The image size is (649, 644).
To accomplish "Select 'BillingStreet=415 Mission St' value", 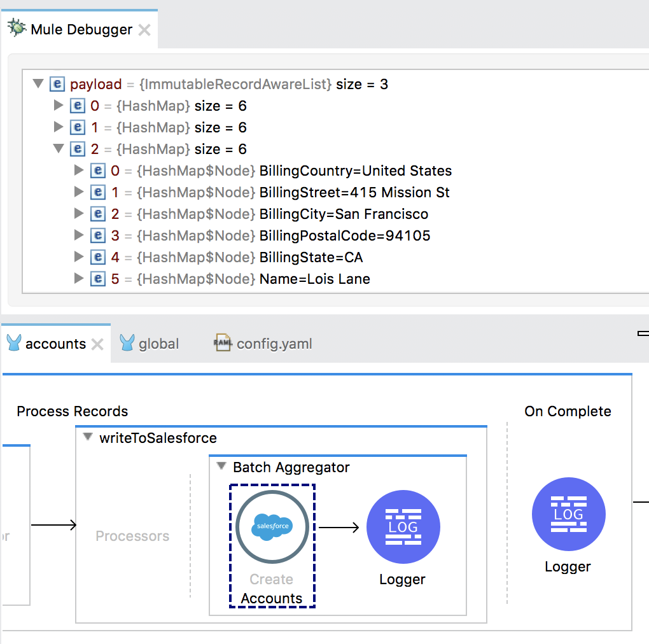I will tap(354, 192).
